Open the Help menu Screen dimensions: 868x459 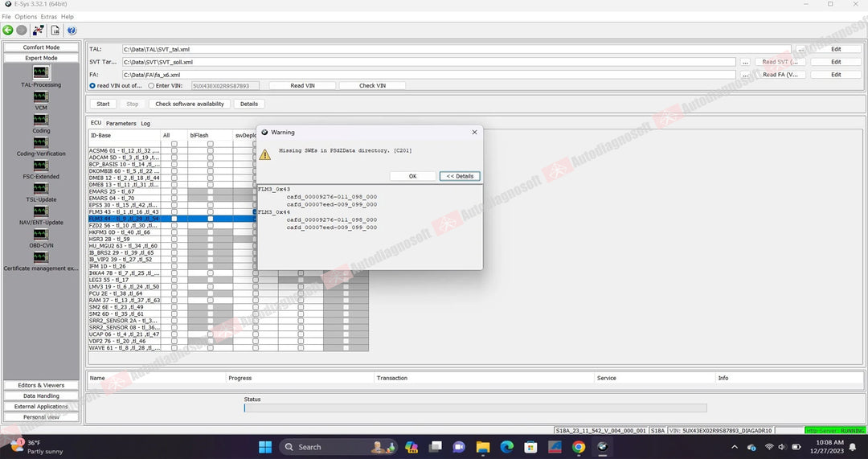click(x=67, y=17)
